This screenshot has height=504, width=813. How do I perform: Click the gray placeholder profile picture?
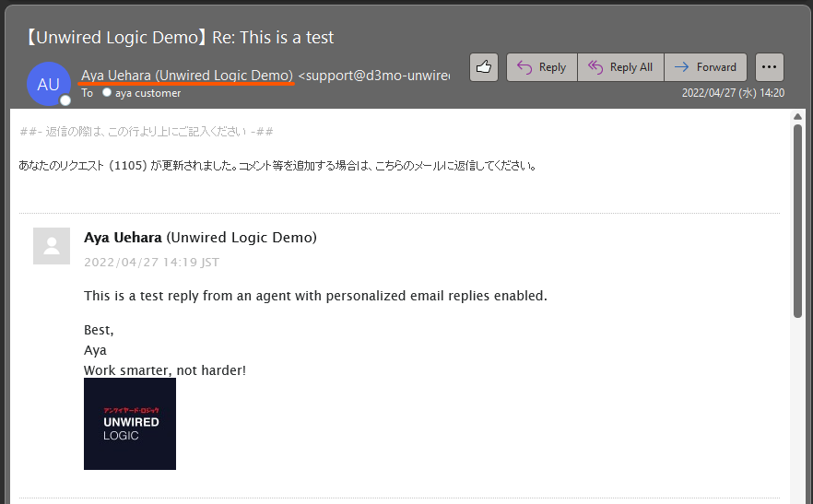52,246
